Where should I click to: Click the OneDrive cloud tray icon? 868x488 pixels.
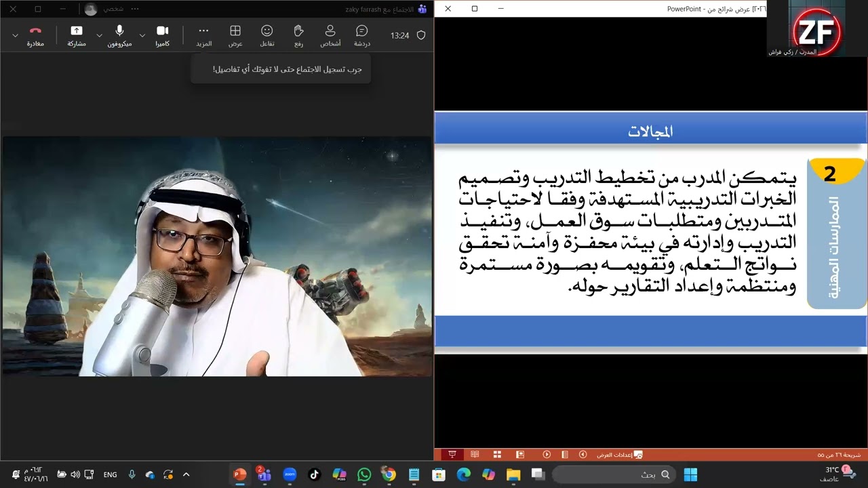150,474
